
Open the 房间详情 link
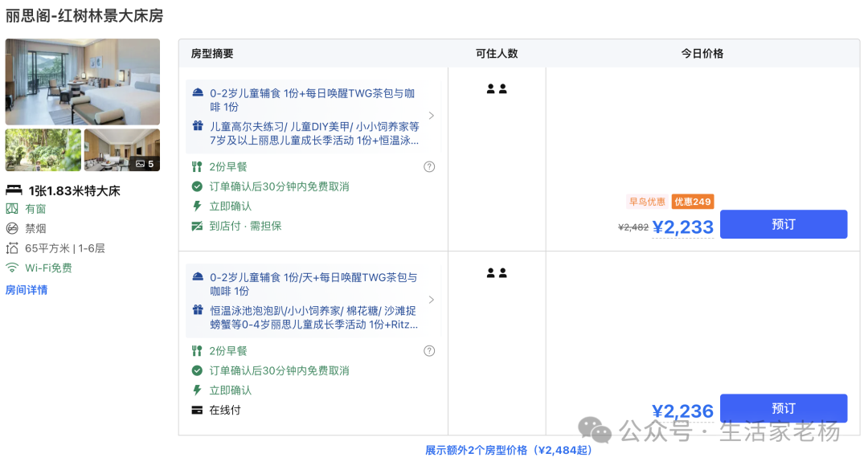pyautogui.click(x=27, y=290)
